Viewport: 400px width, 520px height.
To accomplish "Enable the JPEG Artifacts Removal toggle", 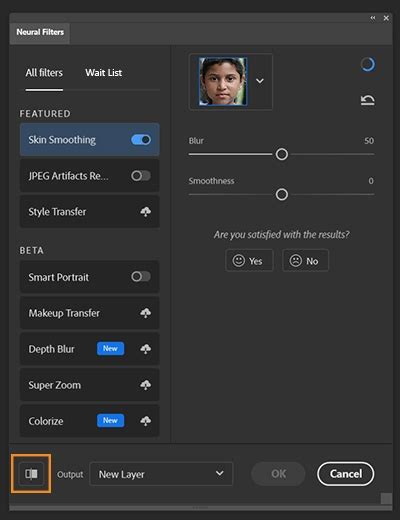I will (141, 176).
